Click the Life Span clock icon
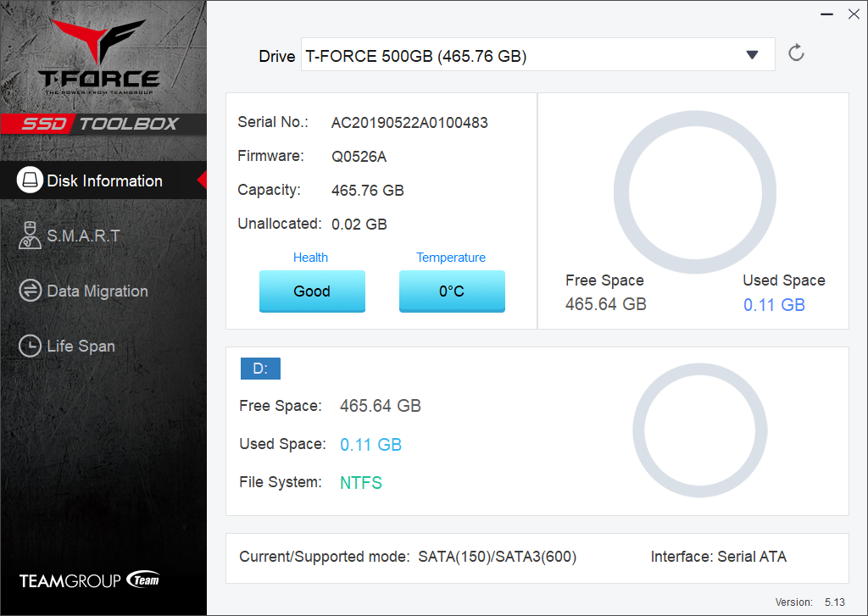The height and width of the screenshot is (616, 868). (x=30, y=346)
